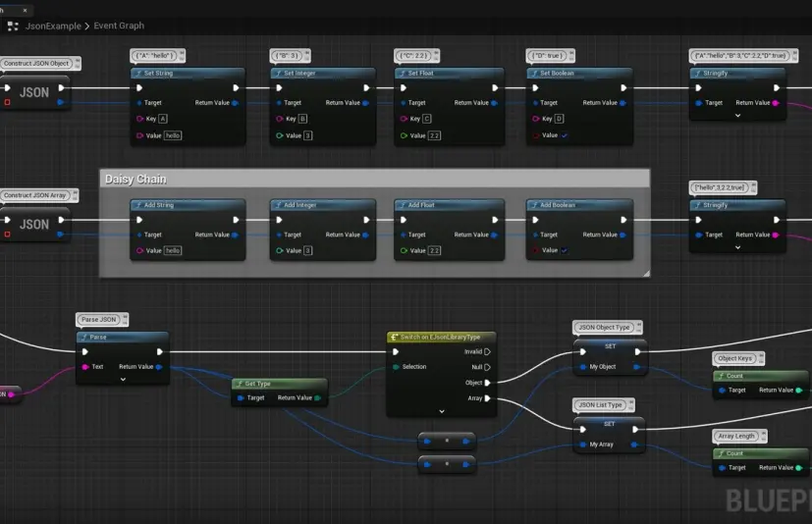
Task: Click the Daisy Chain comment box header
Action: point(374,179)
